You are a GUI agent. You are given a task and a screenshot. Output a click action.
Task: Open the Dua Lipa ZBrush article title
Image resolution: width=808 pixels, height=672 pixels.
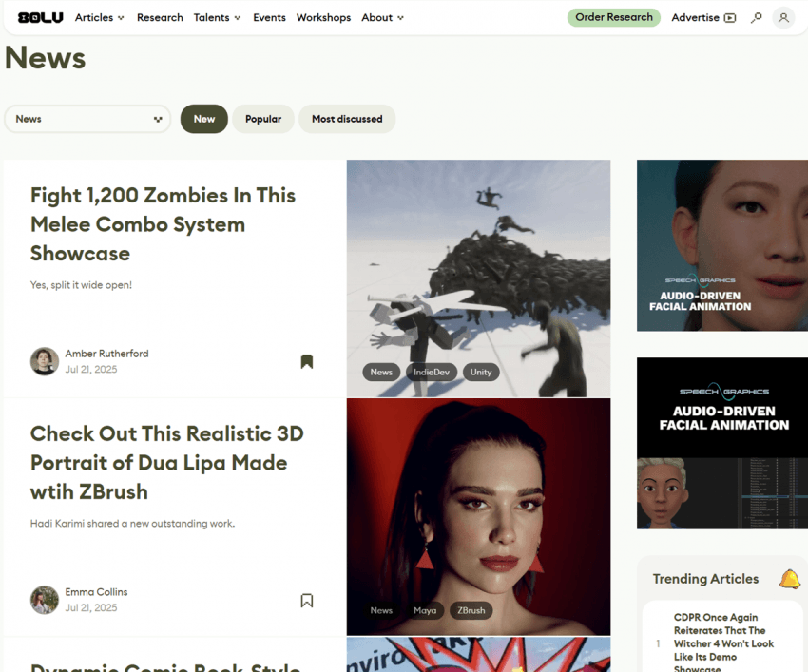[167, 463]
